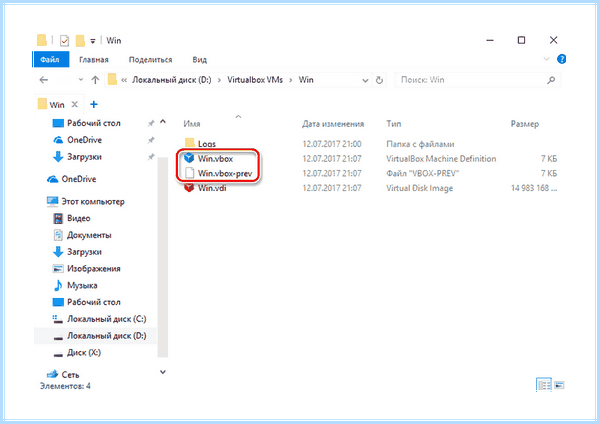Viewport: 600px width, 424px height.
Task: Sort files by the Имя column
Action: pyautogui.click(x=192, y=124)
